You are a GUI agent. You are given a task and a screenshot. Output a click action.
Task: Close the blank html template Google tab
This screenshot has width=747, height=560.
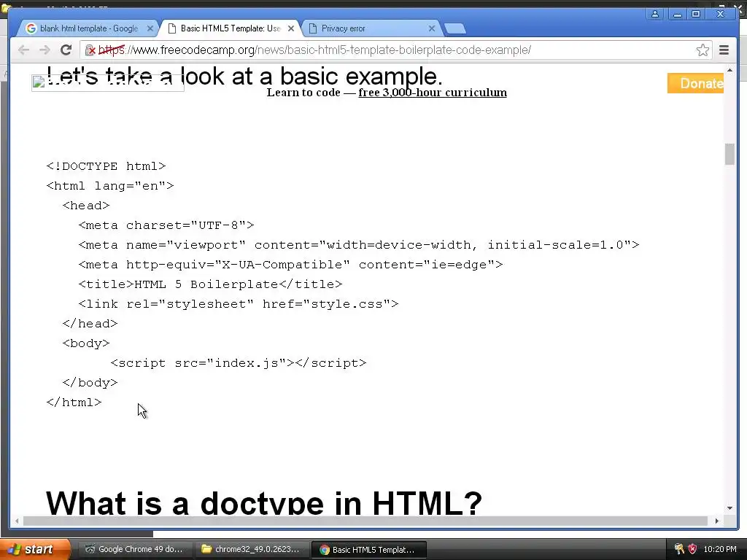click(150, 28)
